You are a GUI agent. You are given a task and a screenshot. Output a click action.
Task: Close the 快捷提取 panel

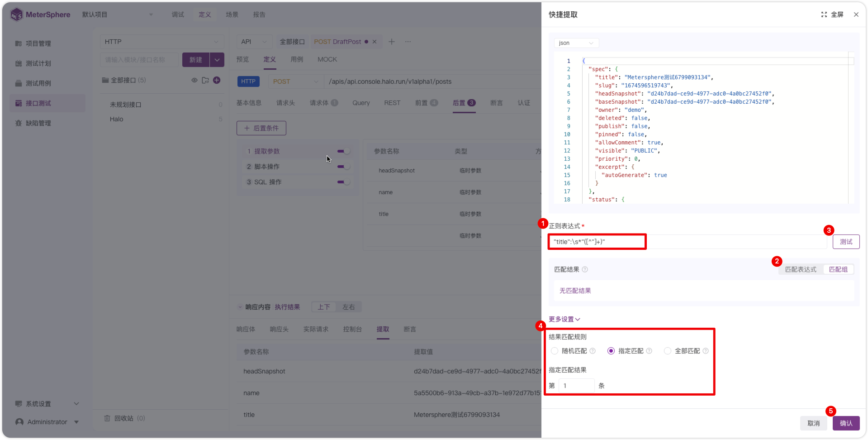[x=856, y=14]
